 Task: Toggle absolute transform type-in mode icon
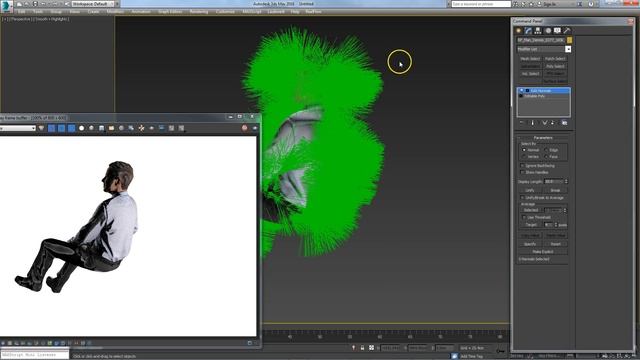[x=371, y=348]
